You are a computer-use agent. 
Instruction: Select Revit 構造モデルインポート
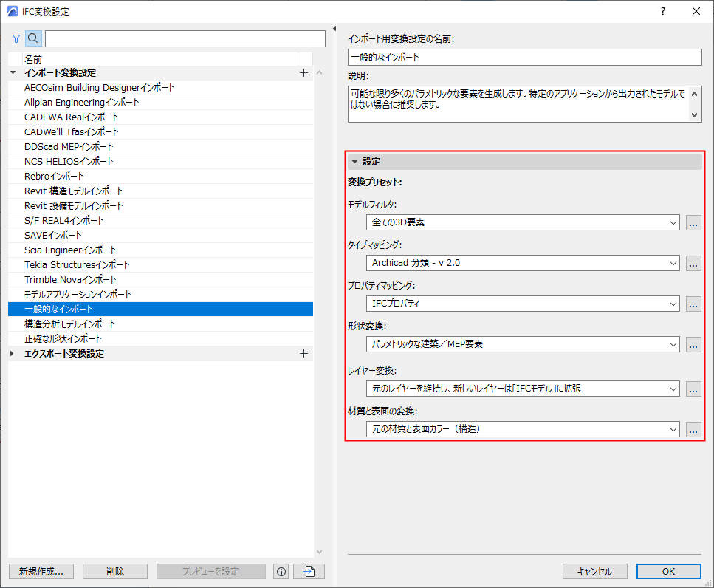160,191
